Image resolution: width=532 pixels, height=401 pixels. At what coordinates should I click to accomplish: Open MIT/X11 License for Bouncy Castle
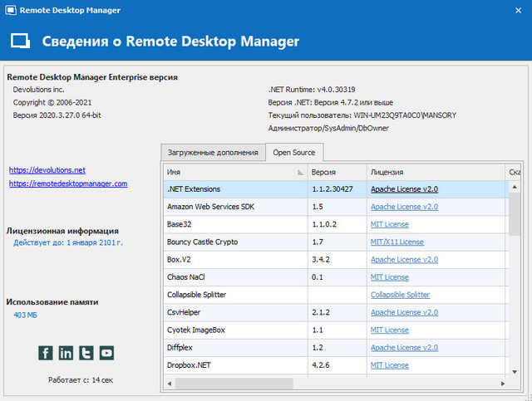coord(397,242)
